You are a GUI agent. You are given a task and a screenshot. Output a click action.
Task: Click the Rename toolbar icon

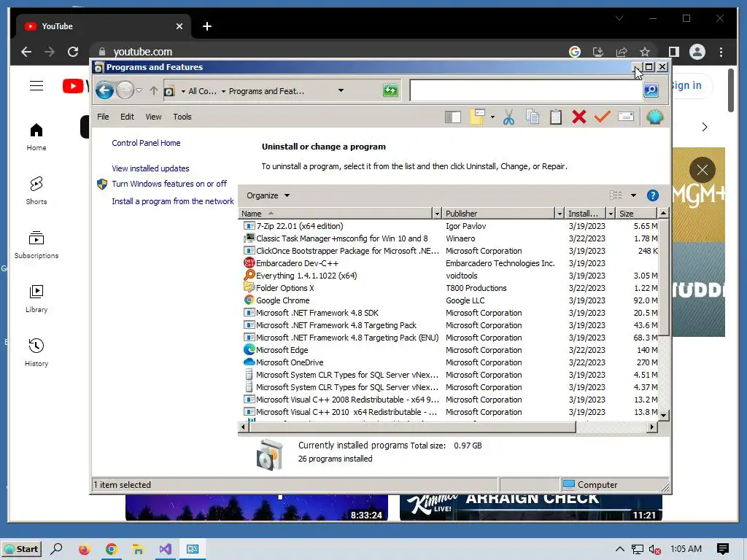[x=625, y=117]
